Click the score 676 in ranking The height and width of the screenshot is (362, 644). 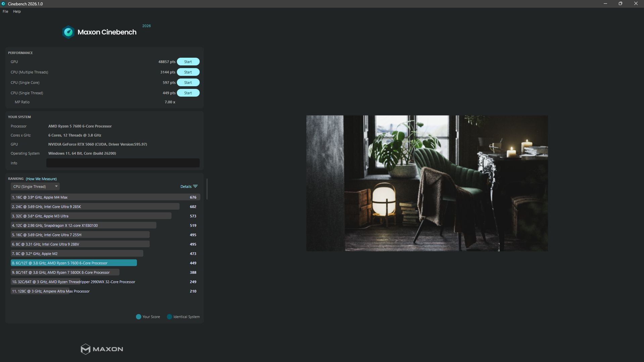click(193, 197)
